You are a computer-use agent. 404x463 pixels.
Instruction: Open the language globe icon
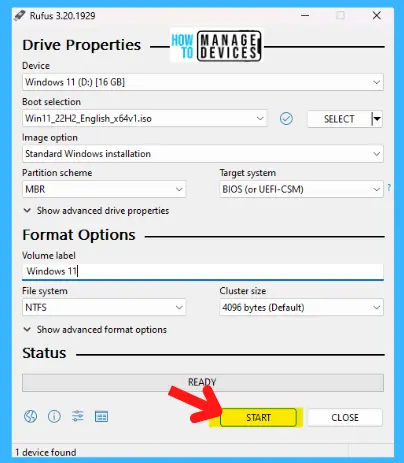(30, 416)
